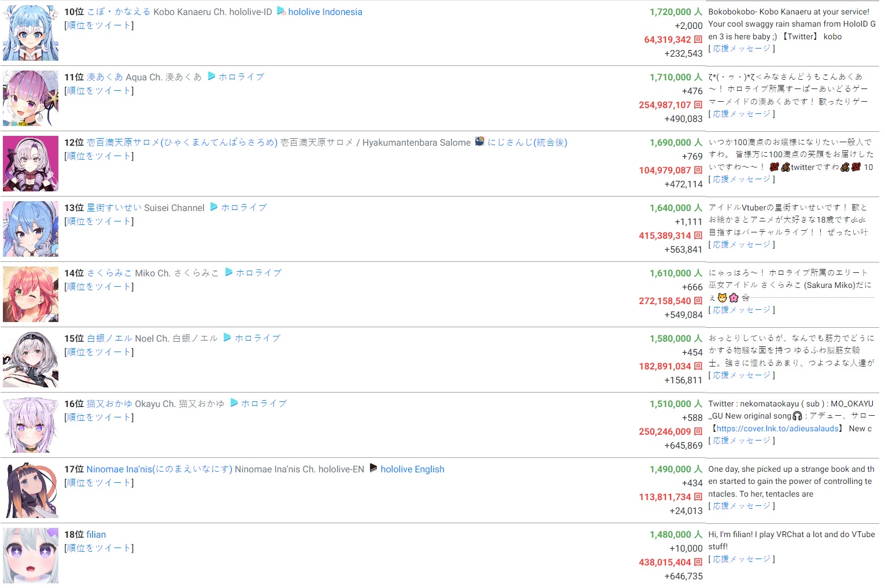885x588 pixels.
Task: Open filian's avatar thumbnail
Action: (31, 556)
